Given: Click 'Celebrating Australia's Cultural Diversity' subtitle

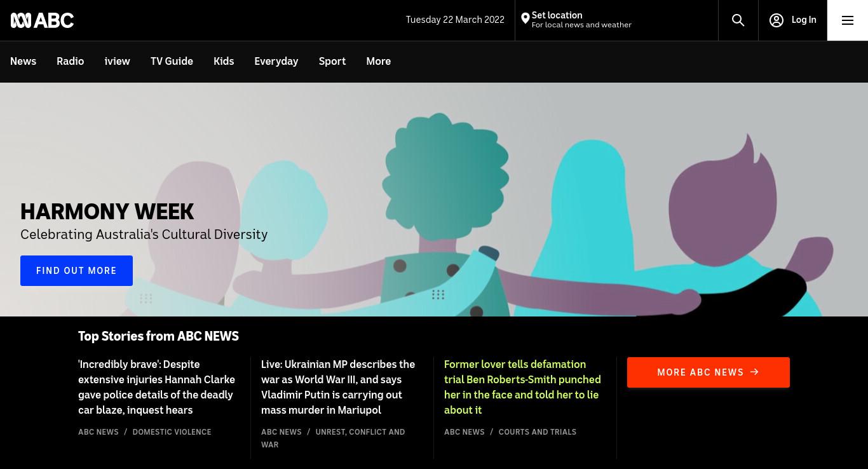Looking at the screenshot, I should tap(144, 234).
